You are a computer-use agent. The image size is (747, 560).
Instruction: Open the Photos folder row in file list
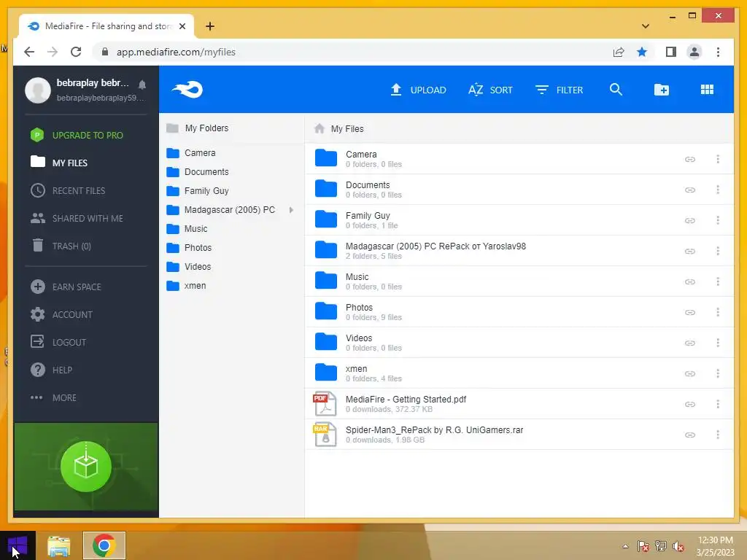(x=519, y=312)
